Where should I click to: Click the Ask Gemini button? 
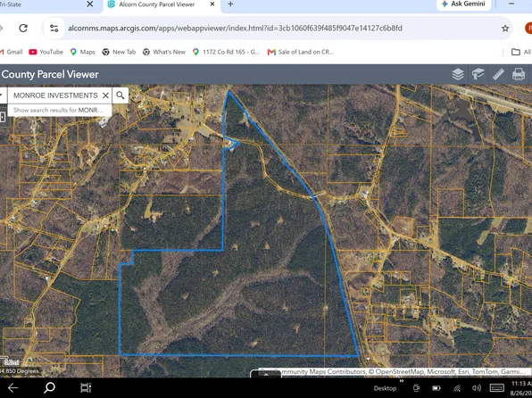click(x=463, y=4)
